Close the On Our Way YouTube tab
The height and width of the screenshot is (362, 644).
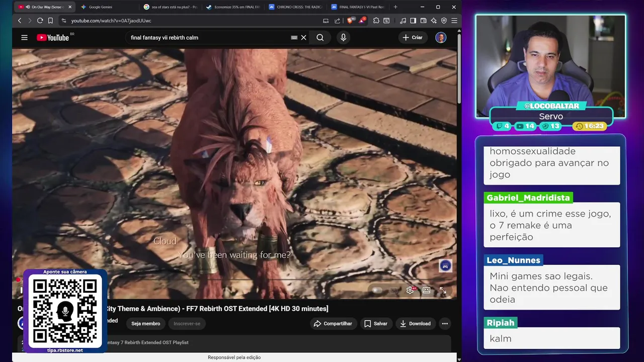(70, 7)
